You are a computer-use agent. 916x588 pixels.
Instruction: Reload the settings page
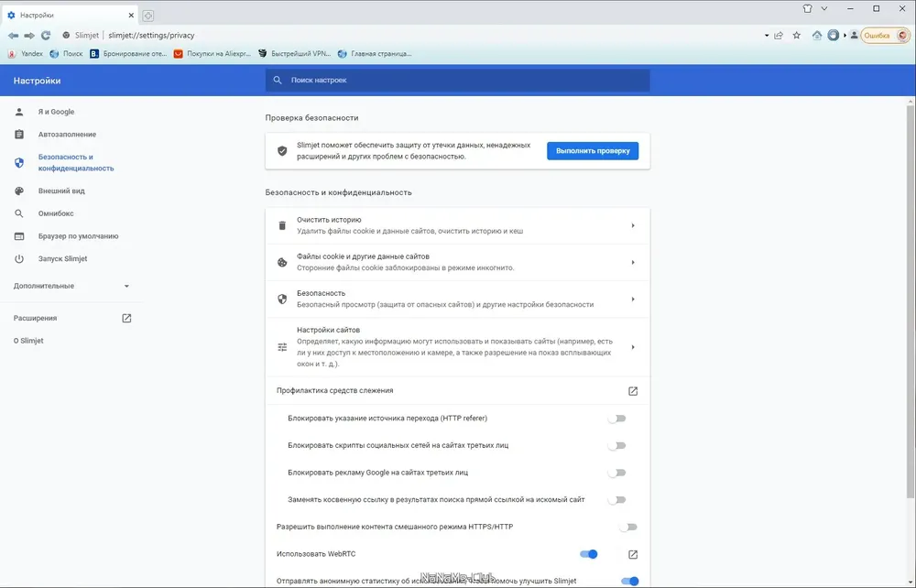(x=46, y=36)
